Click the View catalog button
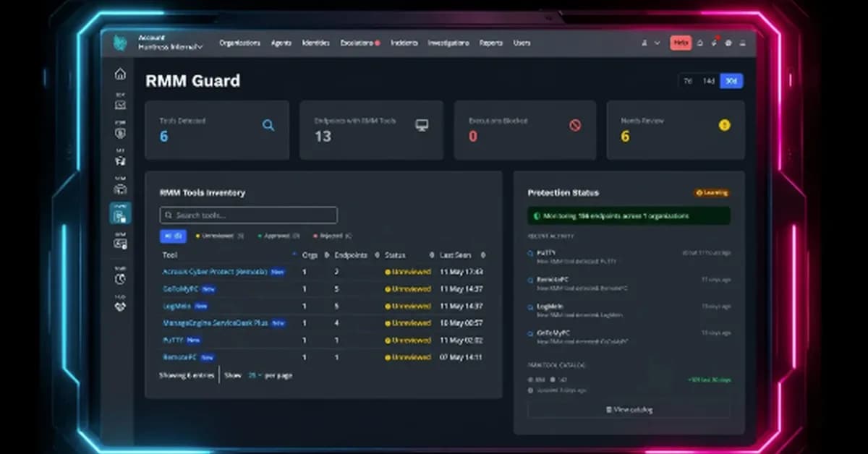Viewport: 868px width, 454px height. (x=629, y=410)
